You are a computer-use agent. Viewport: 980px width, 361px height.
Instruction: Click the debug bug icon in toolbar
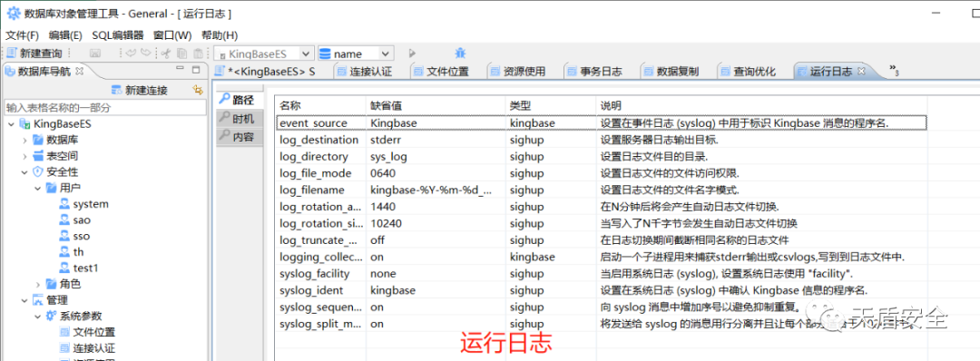[x=461, y=54]
